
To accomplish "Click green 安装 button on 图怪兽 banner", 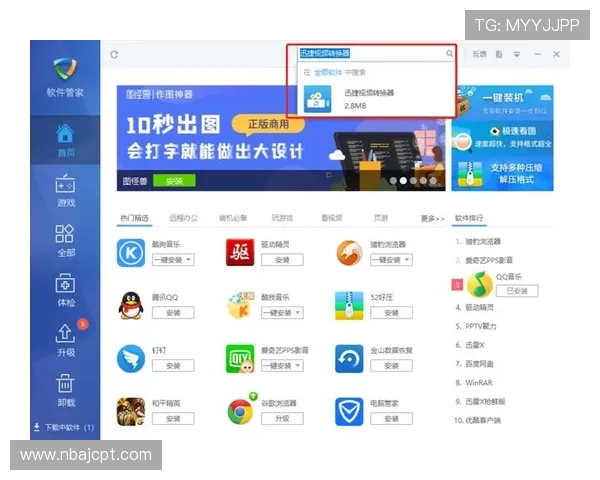I will (x=174, y=181).
